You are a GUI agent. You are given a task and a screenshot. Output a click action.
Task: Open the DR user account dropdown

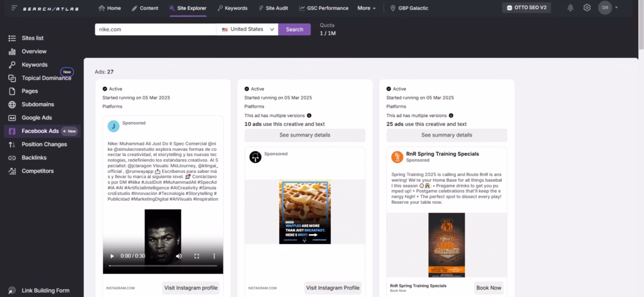(x=608, y=8)
